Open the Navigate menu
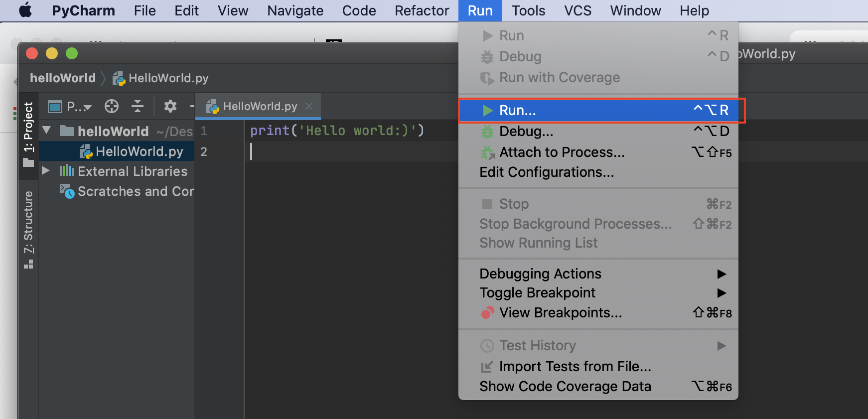Screen dimensions: 868x419 coord(295,10)
